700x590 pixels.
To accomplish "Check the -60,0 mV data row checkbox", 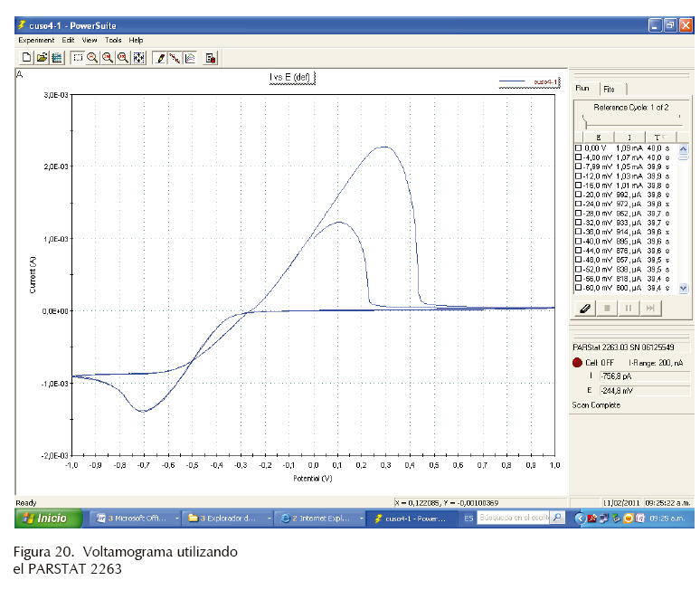I will point(579,288).
